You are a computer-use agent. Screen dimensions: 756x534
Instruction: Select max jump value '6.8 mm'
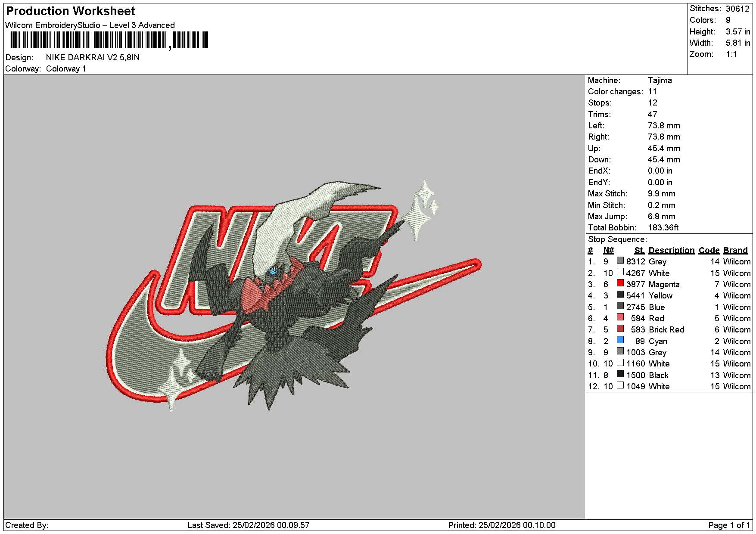tap(662, 217)
